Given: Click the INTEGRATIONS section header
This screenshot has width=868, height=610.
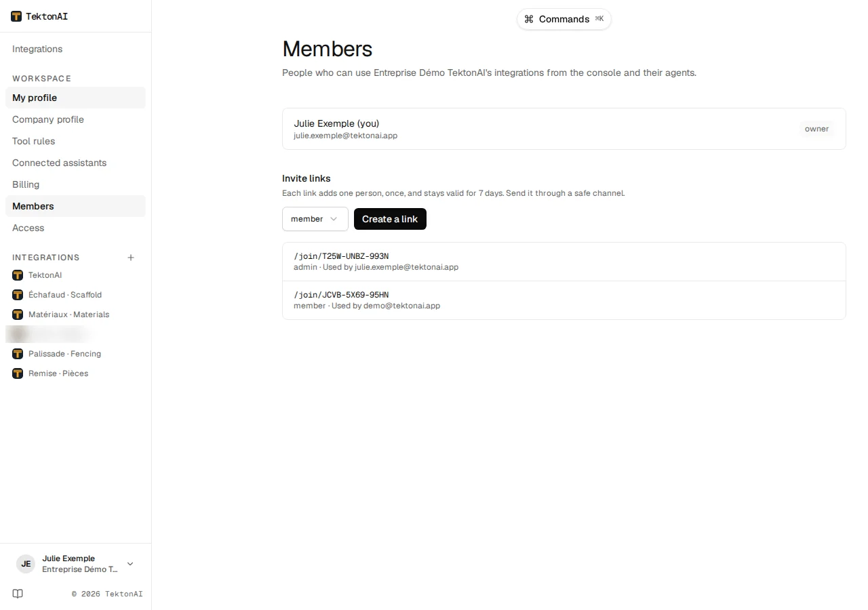Looking at the screenshot, I should 46,258.
